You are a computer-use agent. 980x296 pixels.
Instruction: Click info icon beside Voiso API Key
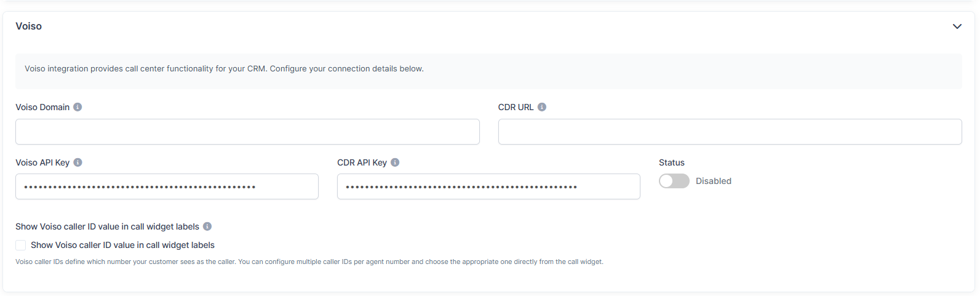pyautogui.click(x=78, y=162)
